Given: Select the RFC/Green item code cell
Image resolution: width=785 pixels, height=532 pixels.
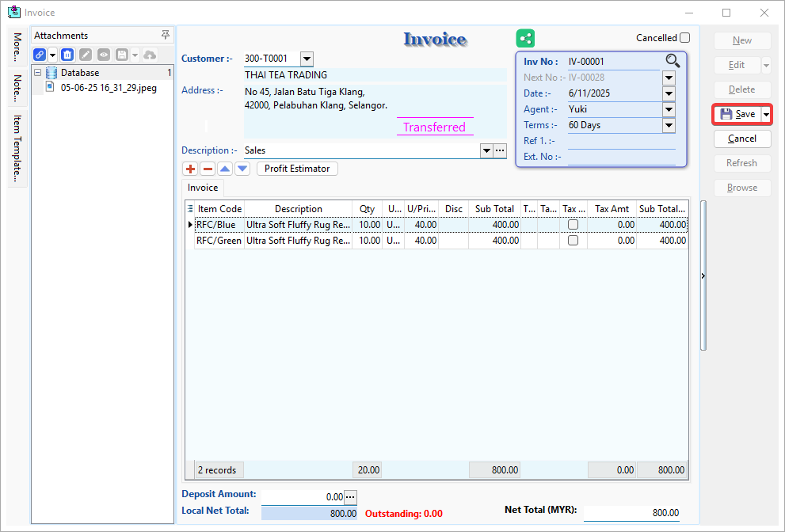Looking at the screenshot, I should tap(219, 241).
